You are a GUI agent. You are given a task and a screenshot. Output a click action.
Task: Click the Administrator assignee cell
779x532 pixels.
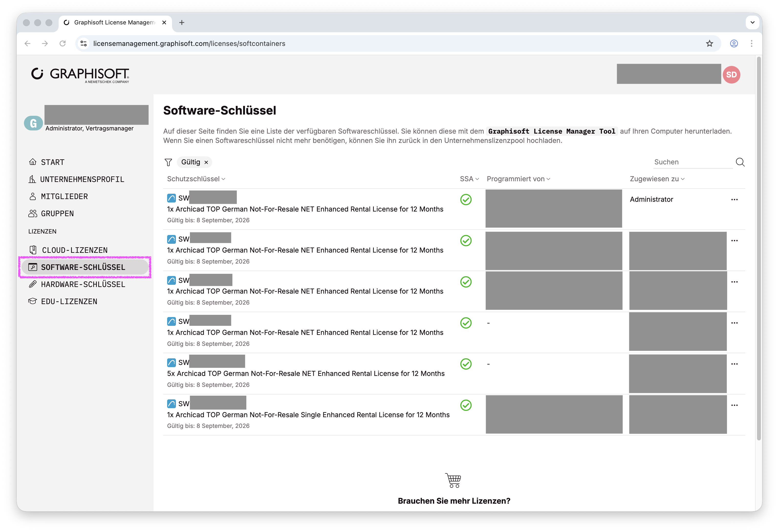(x=651, y=199)
